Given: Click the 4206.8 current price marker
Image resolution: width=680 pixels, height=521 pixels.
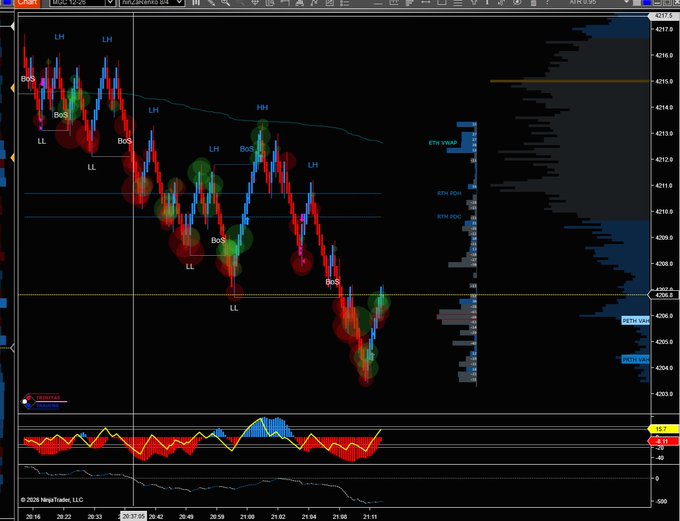Looking at the screenshot, I should tap(663, 295).
